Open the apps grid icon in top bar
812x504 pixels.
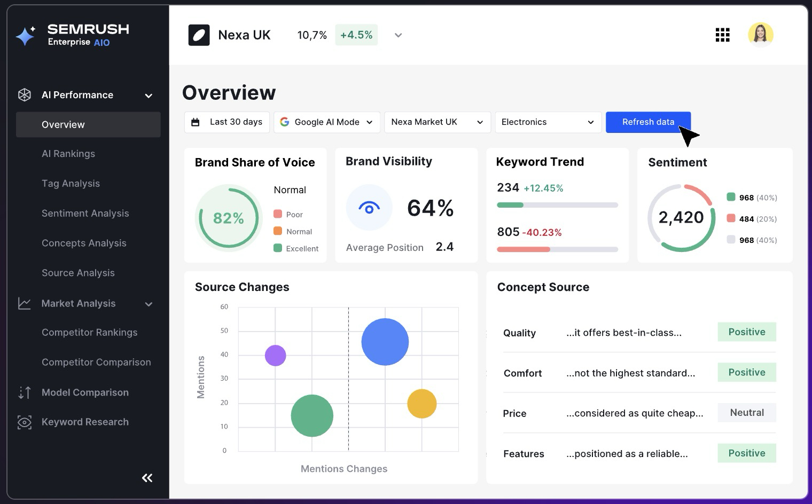[722, 35]
